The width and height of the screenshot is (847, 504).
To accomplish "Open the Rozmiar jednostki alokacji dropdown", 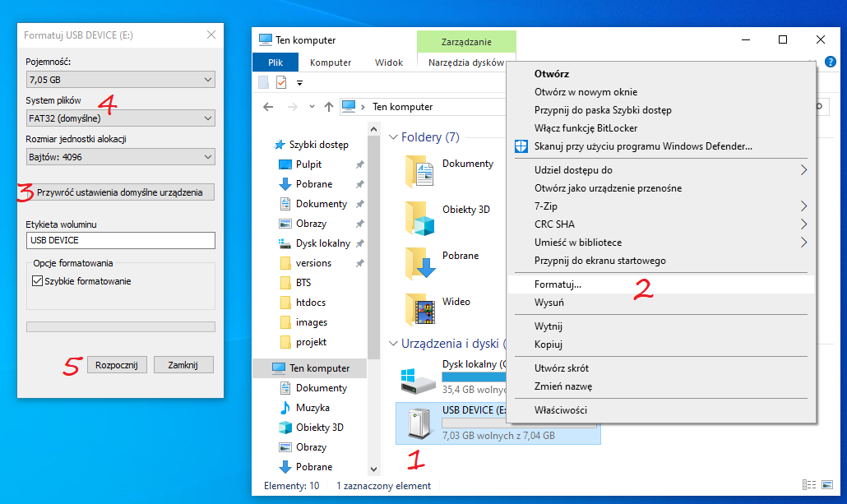I will 120,157.
